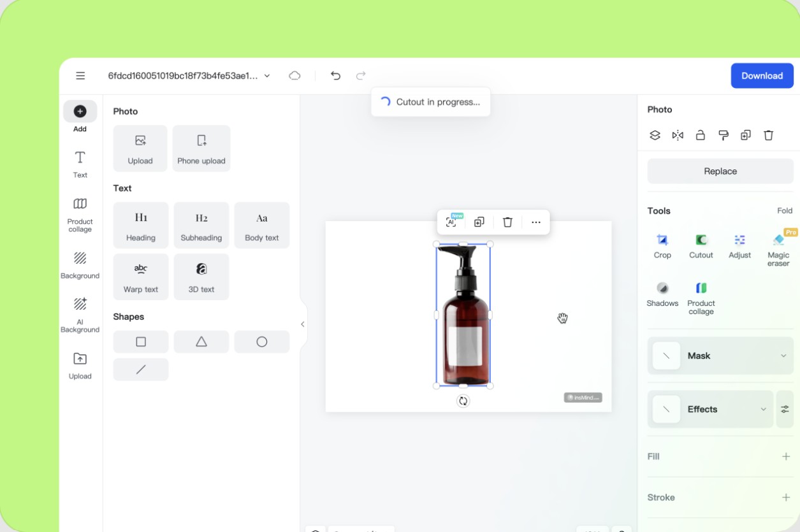The image size is (800, 532).
Task: Insert a triangle shape
Action: (x=201, y=341)
